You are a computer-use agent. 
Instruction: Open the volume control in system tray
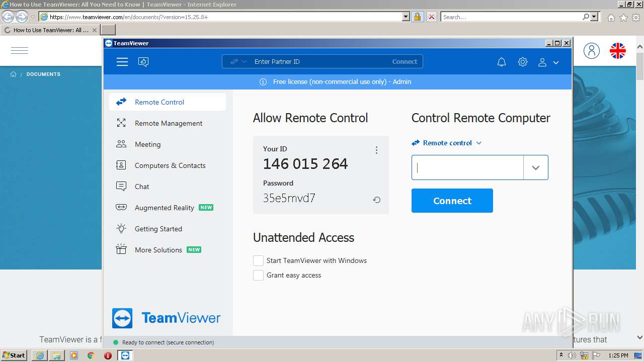coord(572,355)
